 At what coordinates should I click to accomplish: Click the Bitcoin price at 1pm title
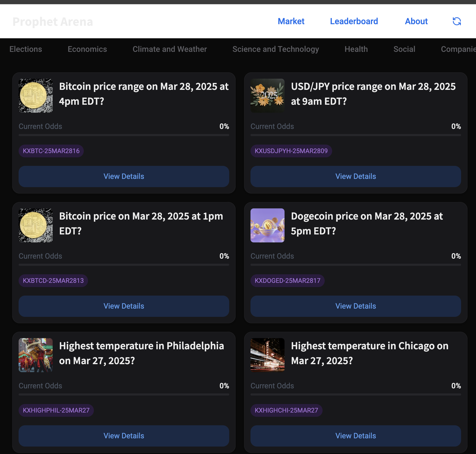click(x=141, y=224)
